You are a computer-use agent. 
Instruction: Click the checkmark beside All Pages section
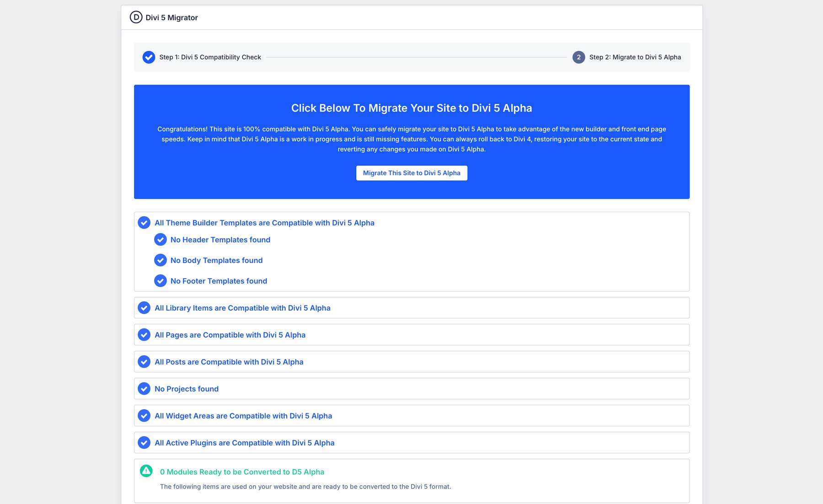pyautogui.click(x=144, y=334)
